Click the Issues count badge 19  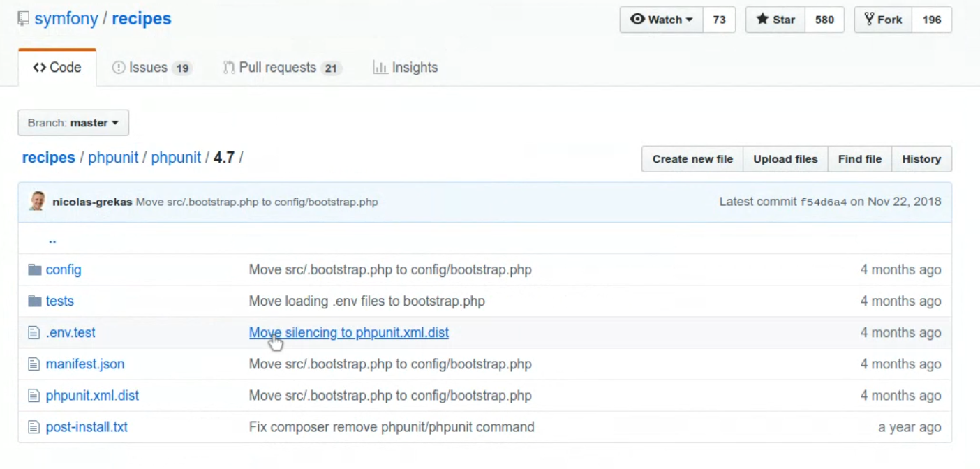[182, 68]
